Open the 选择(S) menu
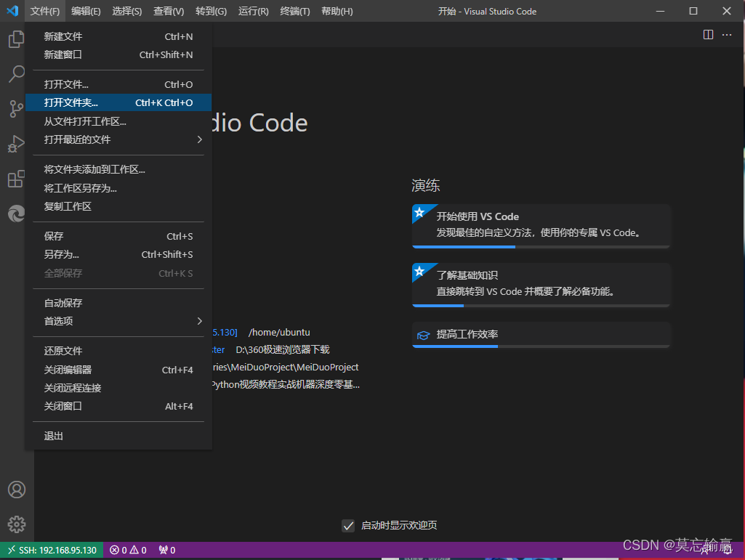Screen dimensions: 745x560 coord(127,11)
